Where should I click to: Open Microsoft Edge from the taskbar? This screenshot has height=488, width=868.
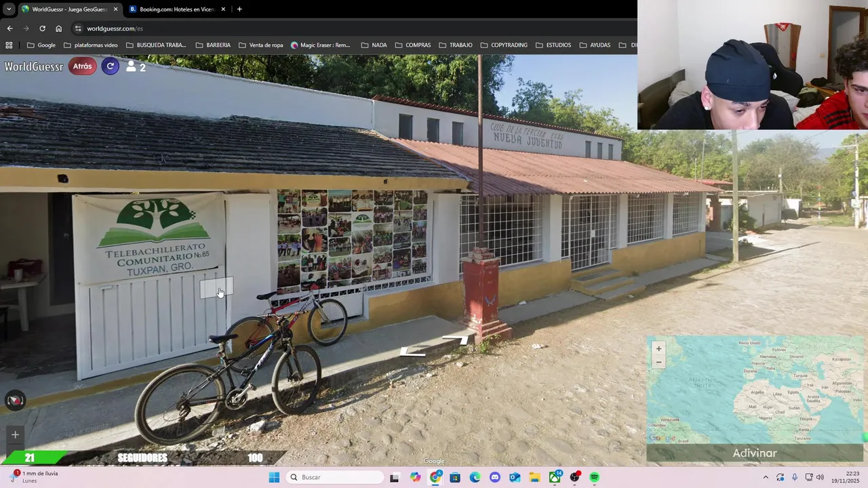point(475,477)
